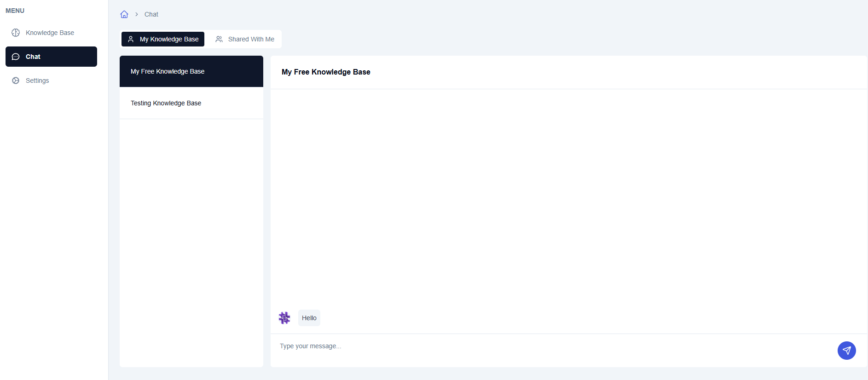
Task: Open the Settings menu item
Action: 37,81
